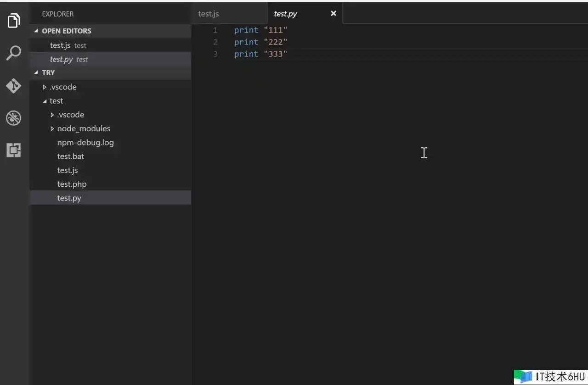Image resolution: width=588 pixels, height=385 pixels.
Task: Select the test.py editor tab
Action: point(286,14)
